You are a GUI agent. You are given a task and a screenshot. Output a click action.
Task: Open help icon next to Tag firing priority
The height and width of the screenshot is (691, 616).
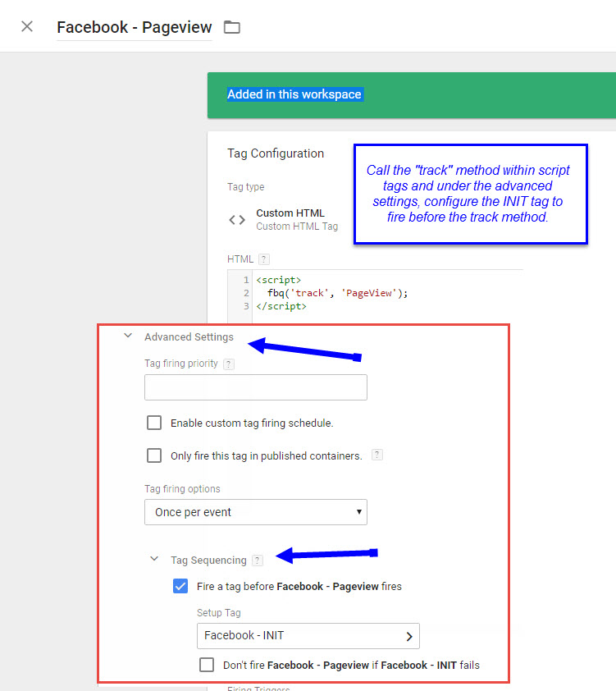pyautogui.click(x=229, y=364)
